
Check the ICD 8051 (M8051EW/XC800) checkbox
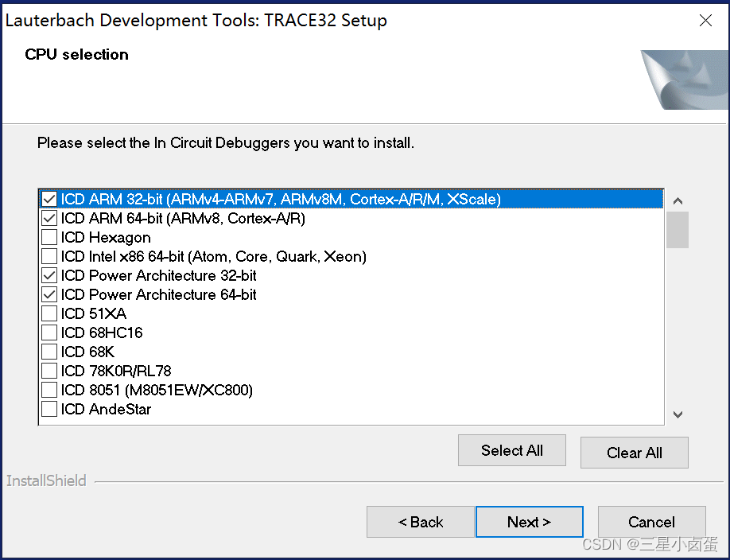pos(49,390)
